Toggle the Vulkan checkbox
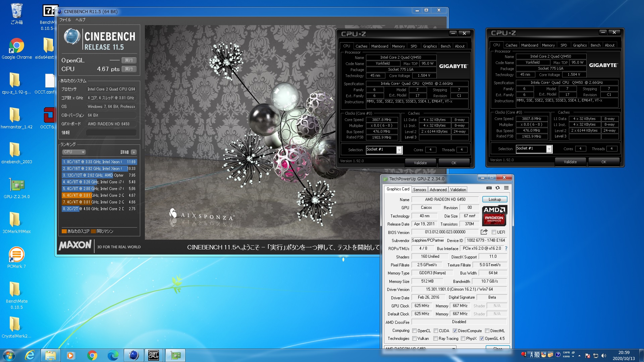Image resolution: width=644 pixels, height=362 pixels. 414,338
